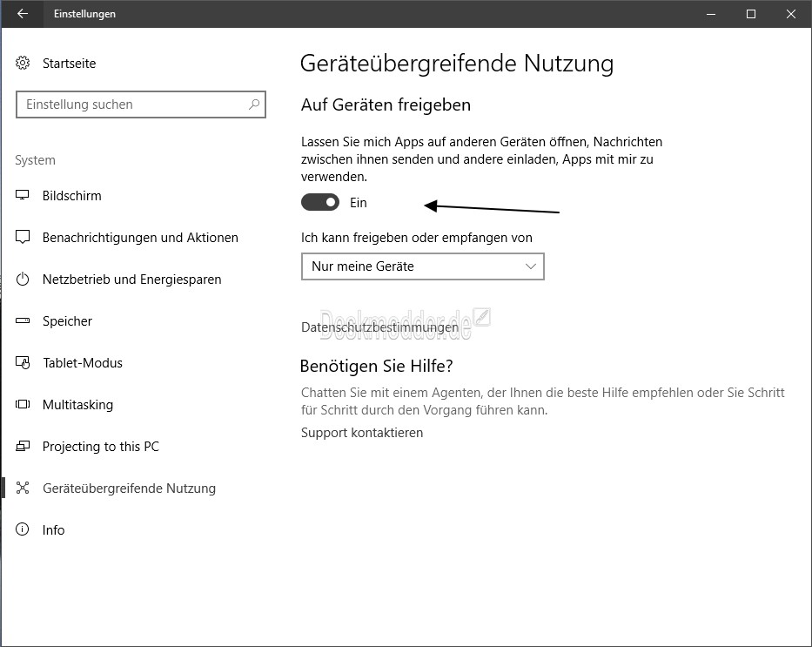Click the Benachrichtigungen speech bubble icon
Image resolution: width=812 pixels, height=647 pixels.
pos(23,237)
